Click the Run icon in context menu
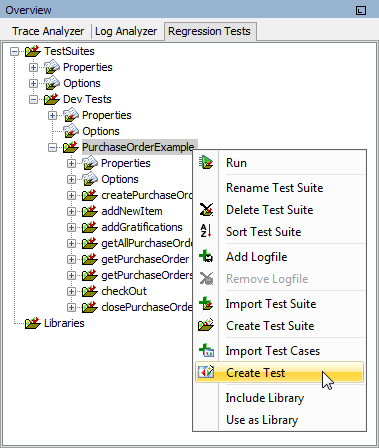Image resolution: width=379 pixels, height=448 pixels. [x=206, y=163]
